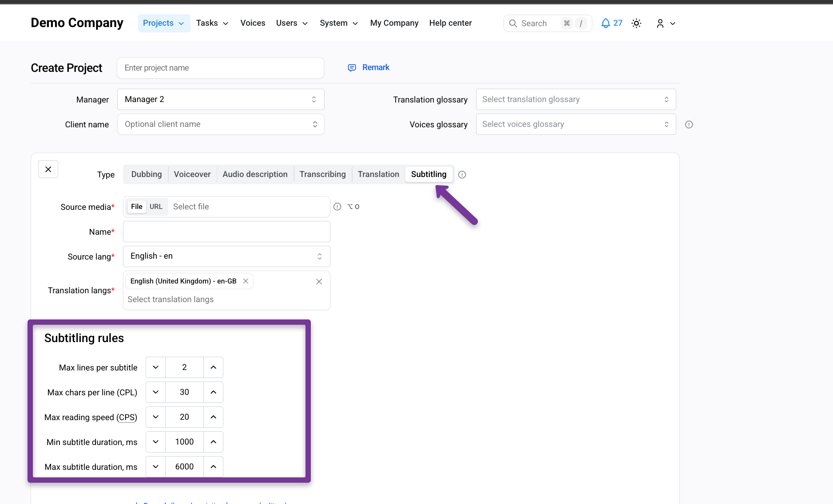Click the info icon next to Source media
Viewport: 833px width, 504px height.
coord(337,207)
